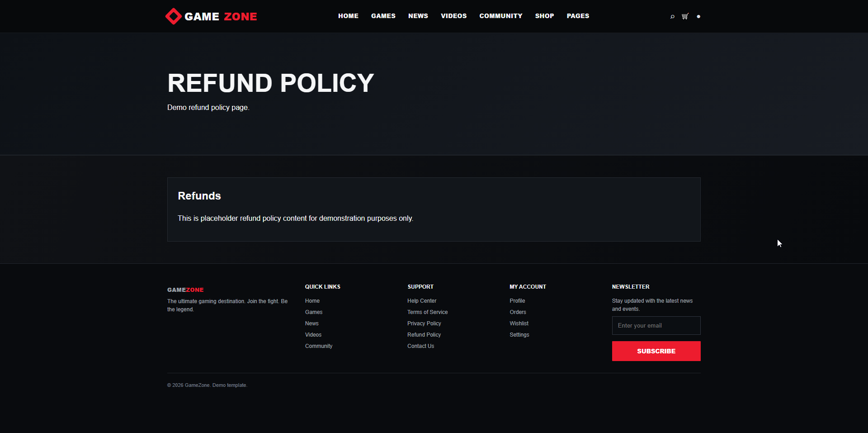This screenshot has width=868, height=433.
Task: Open Settings in My Account footer
Action: [519, 335]
